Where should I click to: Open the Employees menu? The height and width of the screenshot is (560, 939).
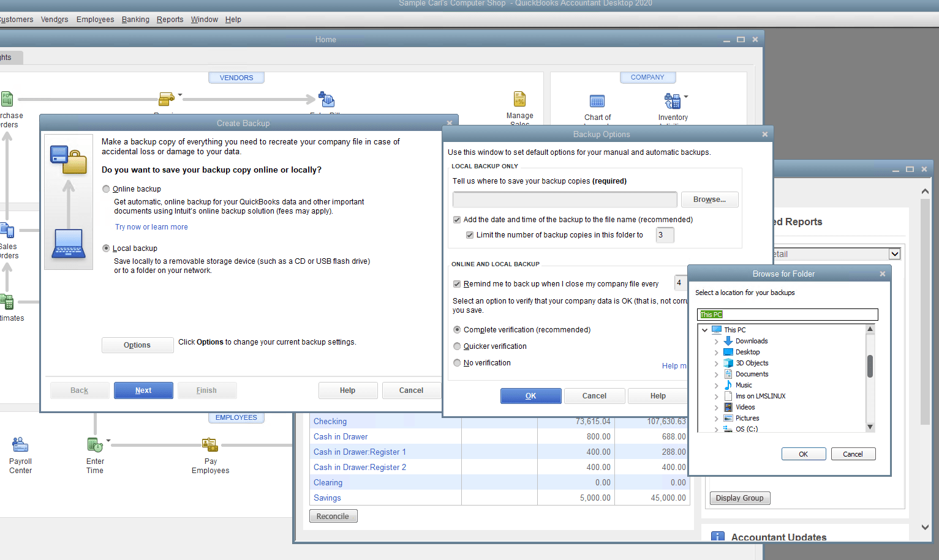click(x=95, y=20)
